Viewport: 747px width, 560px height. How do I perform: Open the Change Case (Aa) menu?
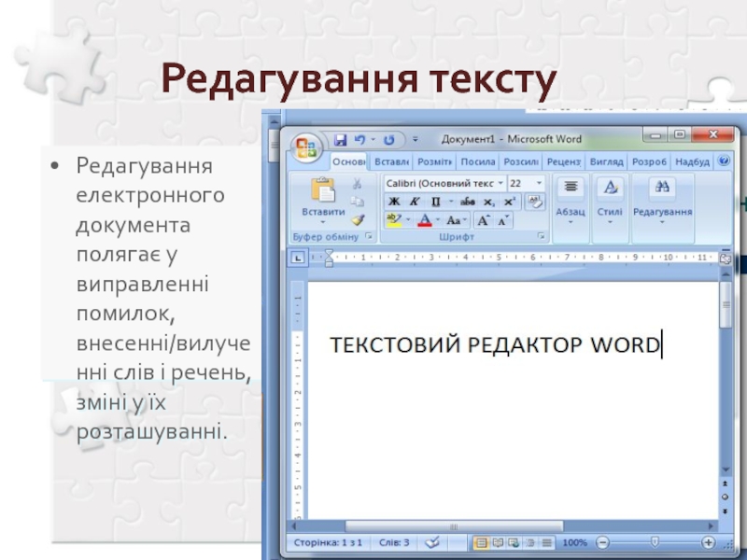click(x=457, y=220)
